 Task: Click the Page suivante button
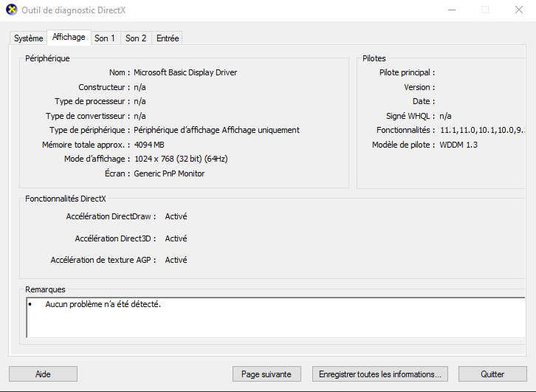(267, 374)
